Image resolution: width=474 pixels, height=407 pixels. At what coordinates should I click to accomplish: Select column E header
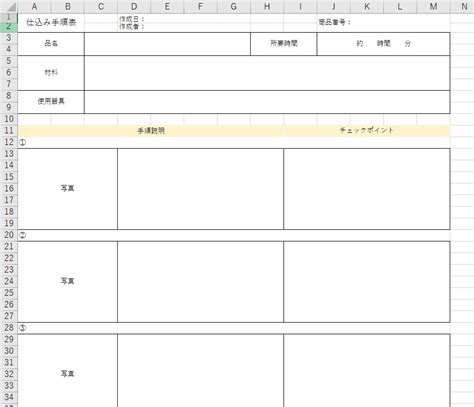(x=167, y=7)
